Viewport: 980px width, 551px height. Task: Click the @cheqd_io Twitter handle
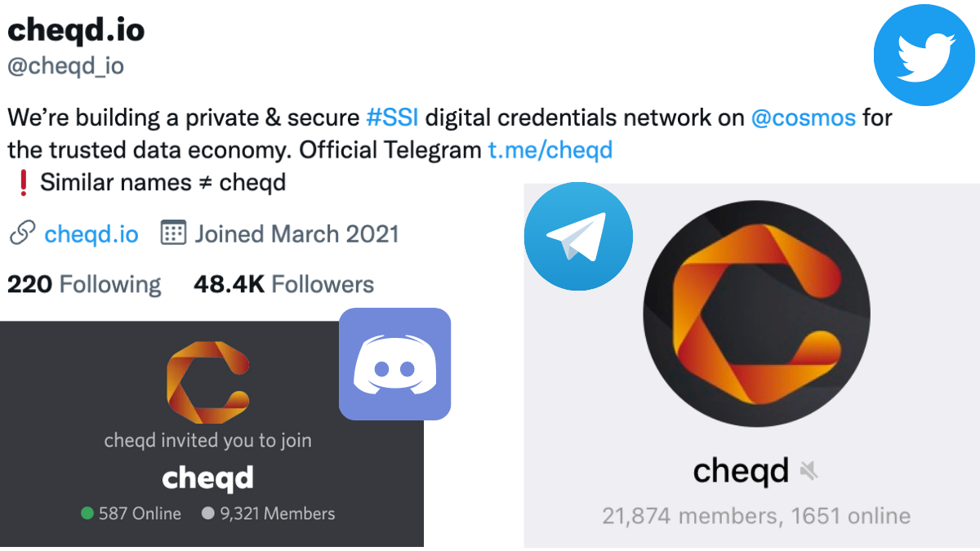65,66
